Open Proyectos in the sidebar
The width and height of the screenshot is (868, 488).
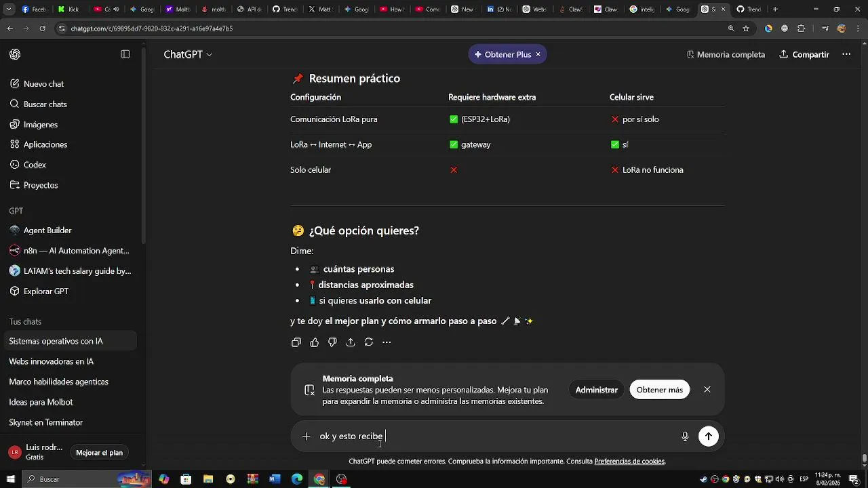pyautogui.click(x=41, y=185)
